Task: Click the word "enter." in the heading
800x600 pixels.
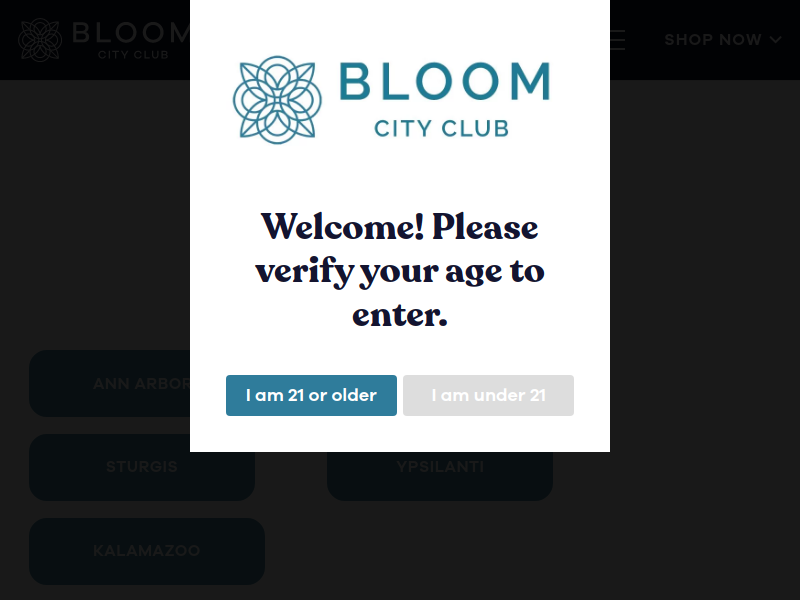Action: coord(399,315)
